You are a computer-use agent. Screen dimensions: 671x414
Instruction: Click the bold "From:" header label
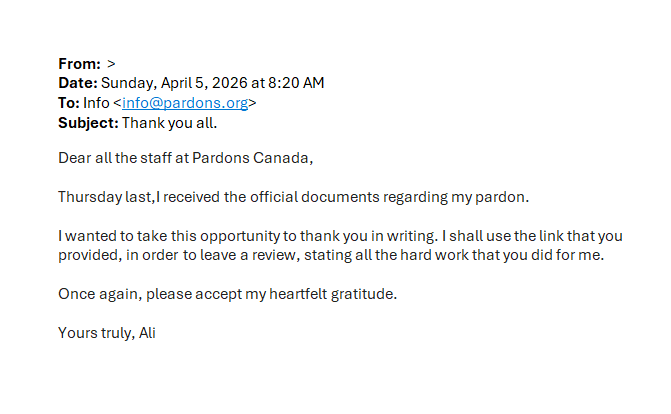[x=79, y=64]
